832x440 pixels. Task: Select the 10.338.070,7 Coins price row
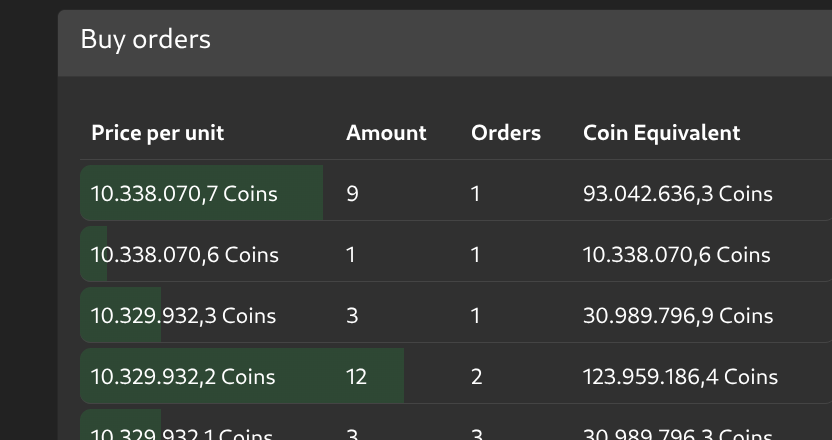[x=184, y=194]
